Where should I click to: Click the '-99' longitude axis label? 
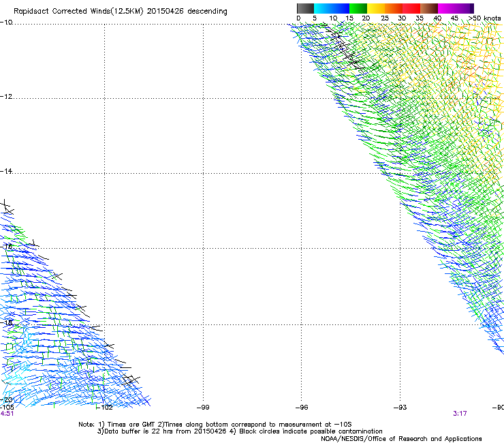pos(203,408)
